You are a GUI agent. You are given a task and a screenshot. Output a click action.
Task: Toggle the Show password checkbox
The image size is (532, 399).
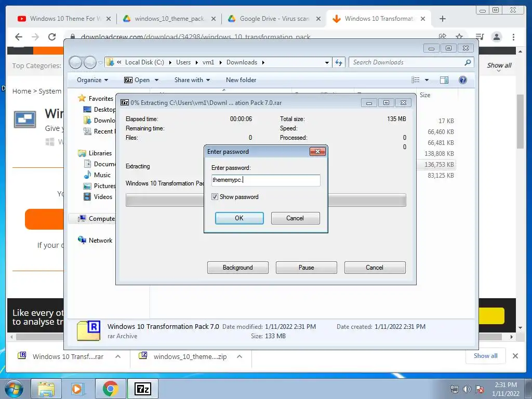coord(215,197)
